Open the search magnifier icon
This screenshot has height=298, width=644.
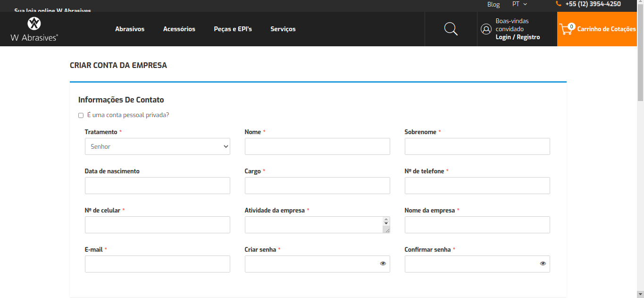click(x=451, y=29)
